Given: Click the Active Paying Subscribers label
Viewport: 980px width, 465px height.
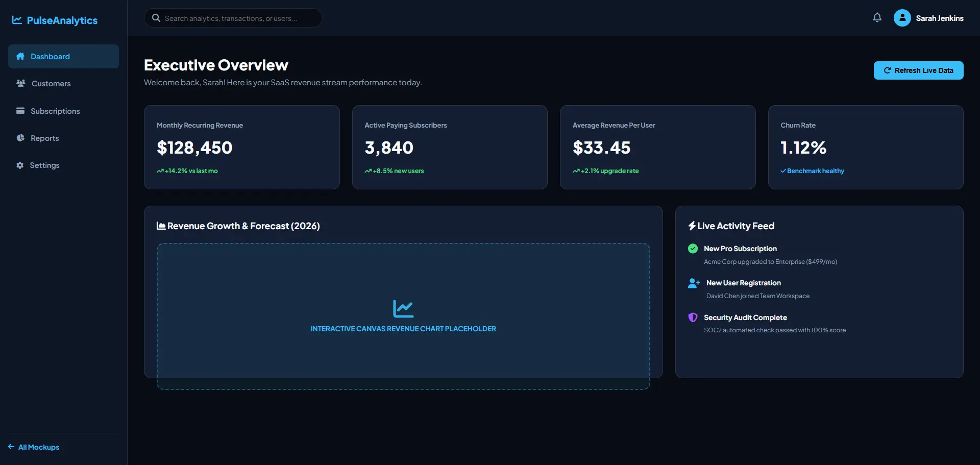Looking at the screenshot, I should (x=406, y=125).
